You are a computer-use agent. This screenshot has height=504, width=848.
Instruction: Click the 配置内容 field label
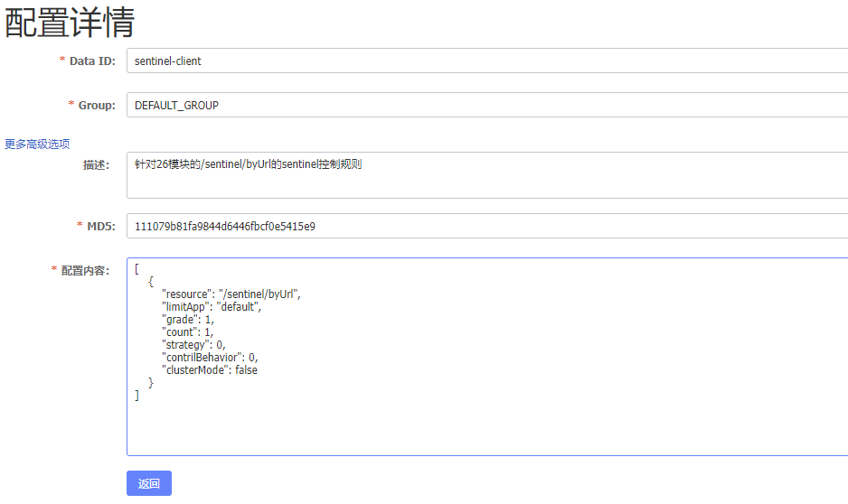click(85, 271)
